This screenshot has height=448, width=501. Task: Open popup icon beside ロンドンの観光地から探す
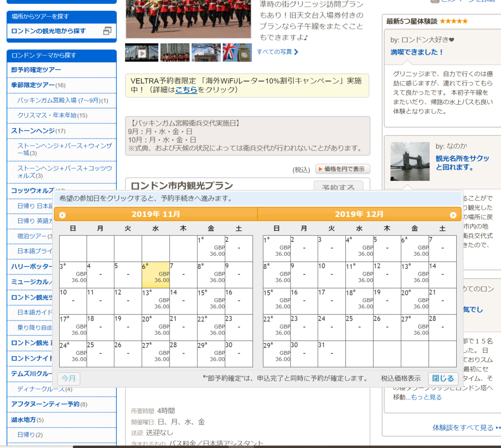(107, 31)
